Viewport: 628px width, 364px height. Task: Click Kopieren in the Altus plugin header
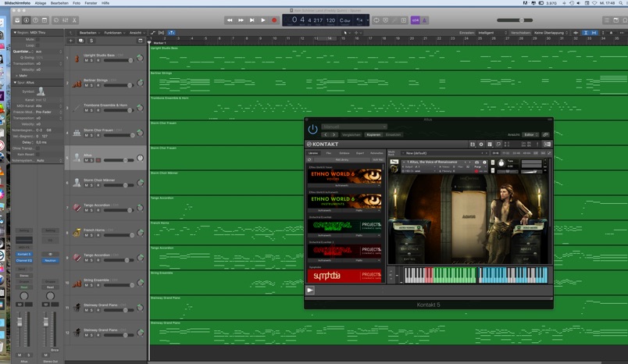click(373, 135)
